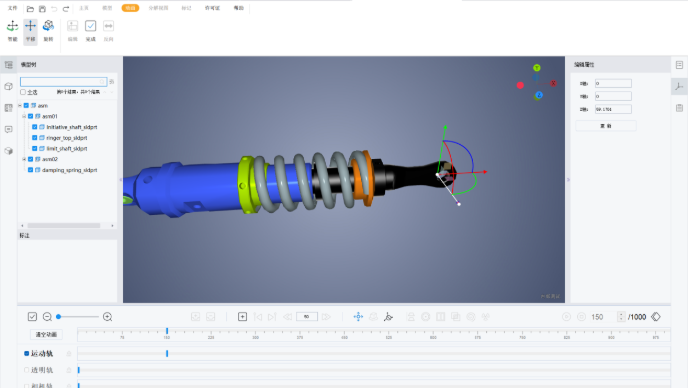Uncheck the asm01 visibility checkbox
The image size is (688, 388).
[30, 116]
